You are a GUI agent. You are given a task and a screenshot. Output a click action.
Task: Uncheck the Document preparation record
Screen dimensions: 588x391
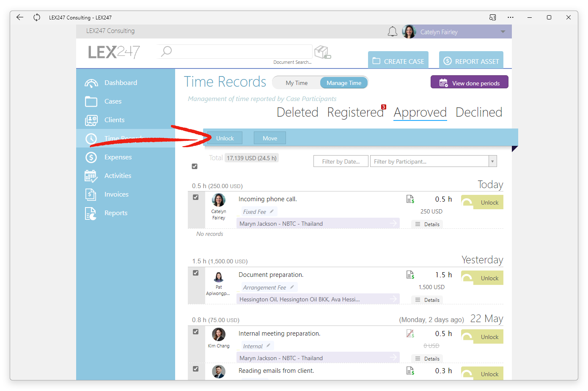tap(195, 273)
